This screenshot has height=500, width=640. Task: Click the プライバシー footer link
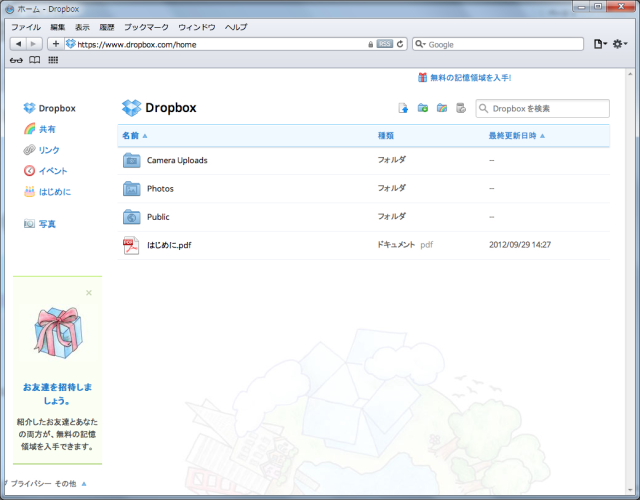point(31,484)
